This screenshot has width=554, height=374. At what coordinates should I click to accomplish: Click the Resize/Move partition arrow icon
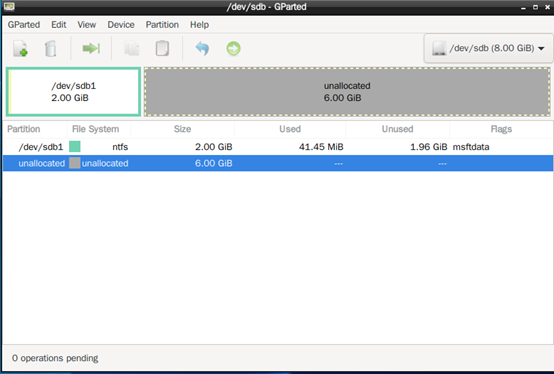(91, 48)
